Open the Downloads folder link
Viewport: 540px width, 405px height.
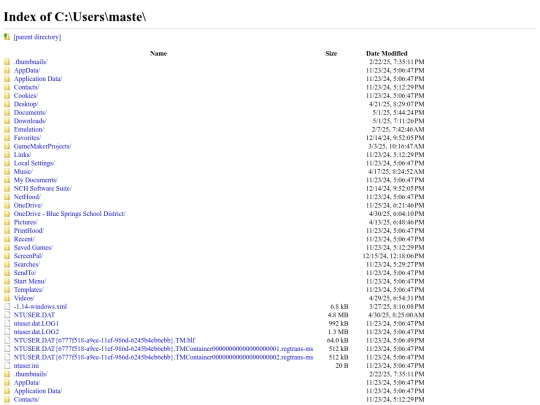(30, 121)
